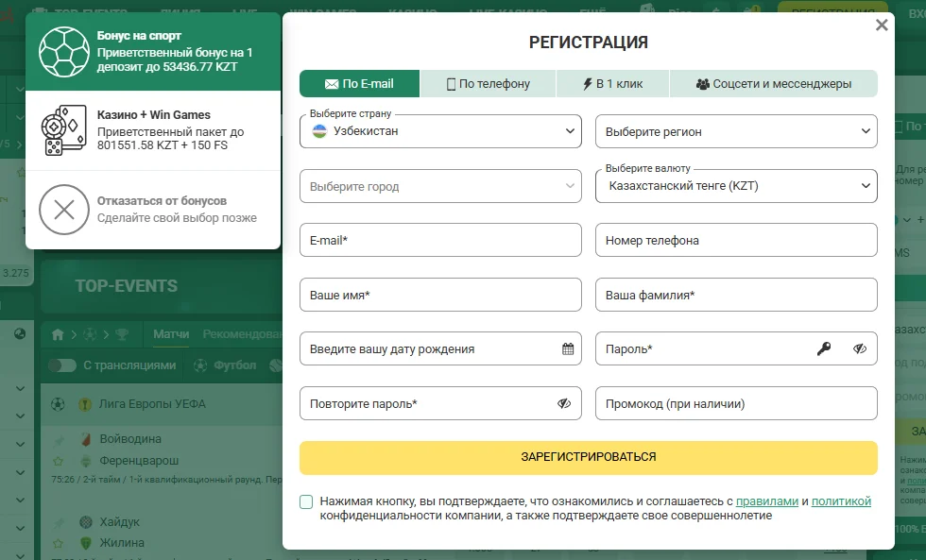Click the Ференцварош team name
Screen dimensions: 926x560
140,461
